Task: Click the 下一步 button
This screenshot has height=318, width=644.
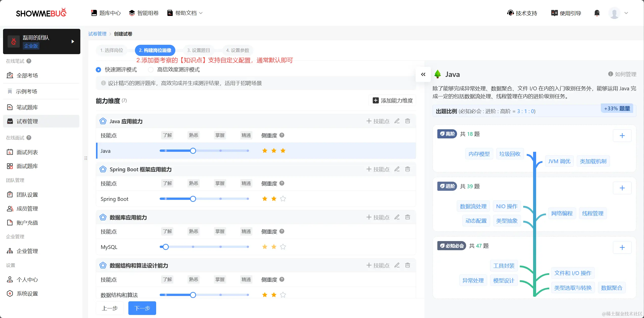Action: click(142, 308)
